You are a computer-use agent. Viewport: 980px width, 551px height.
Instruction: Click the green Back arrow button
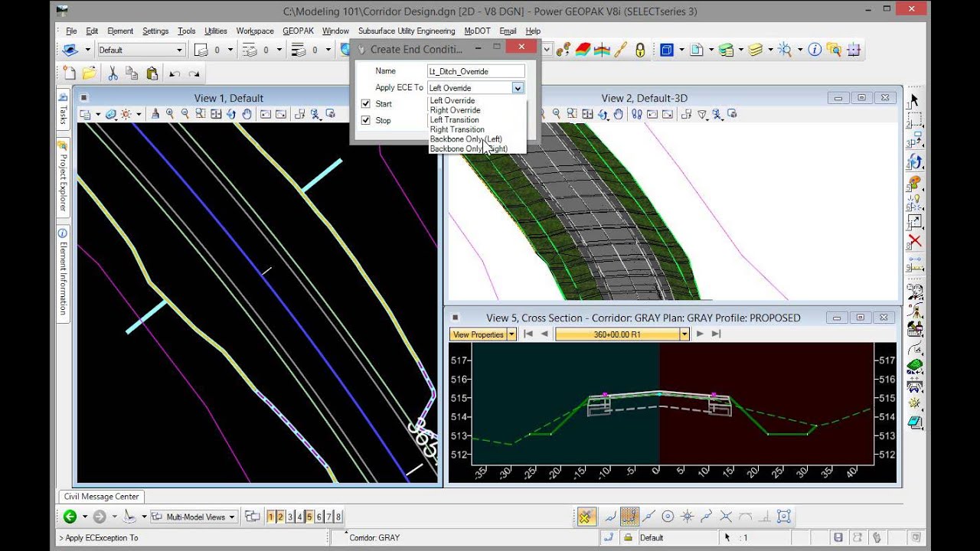point(70,517)
